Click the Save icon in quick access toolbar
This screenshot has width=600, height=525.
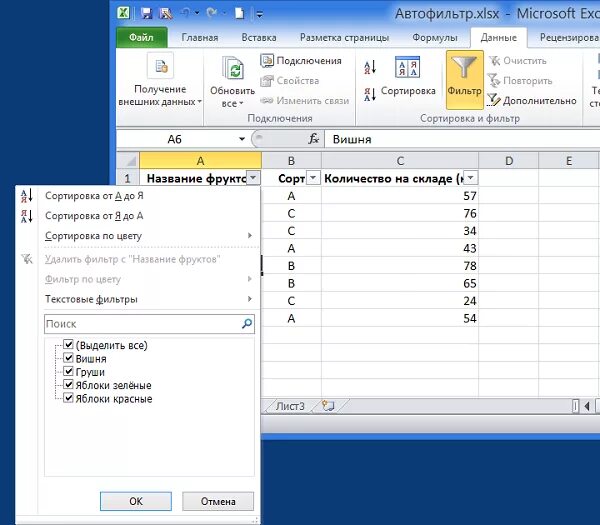[146, 13]
